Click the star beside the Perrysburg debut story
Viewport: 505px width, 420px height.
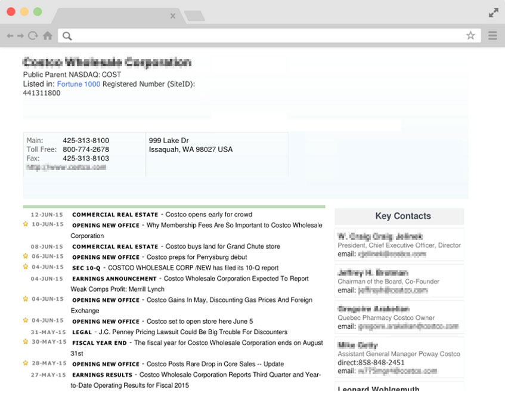26,256
